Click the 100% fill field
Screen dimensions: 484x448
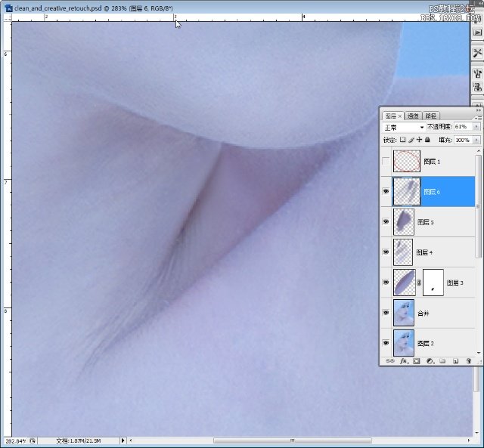coord(464,140)
